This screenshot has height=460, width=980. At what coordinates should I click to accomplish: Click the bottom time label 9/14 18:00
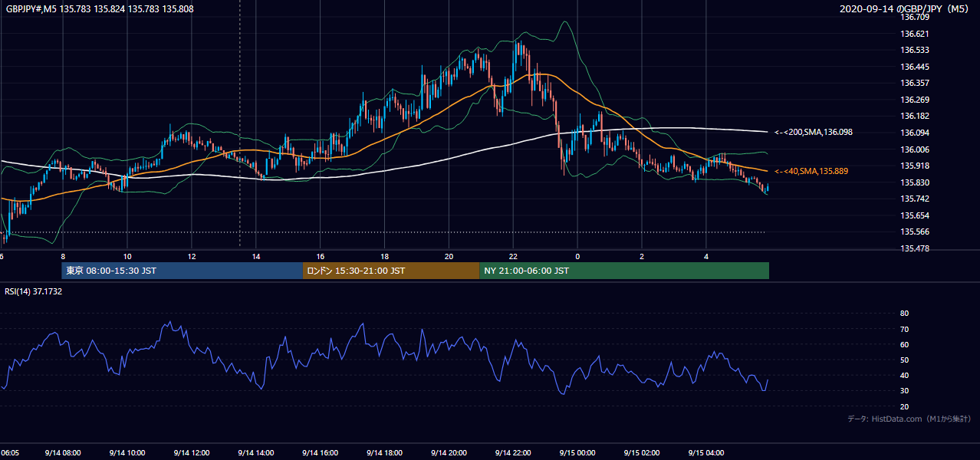coord(385,453)
